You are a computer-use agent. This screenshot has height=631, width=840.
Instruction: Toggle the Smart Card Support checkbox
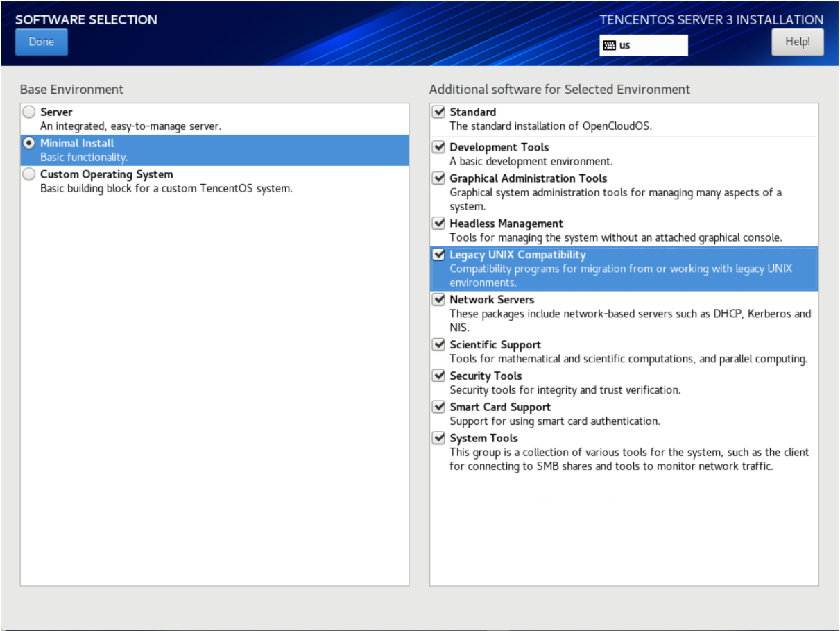[x=438, y=407]
